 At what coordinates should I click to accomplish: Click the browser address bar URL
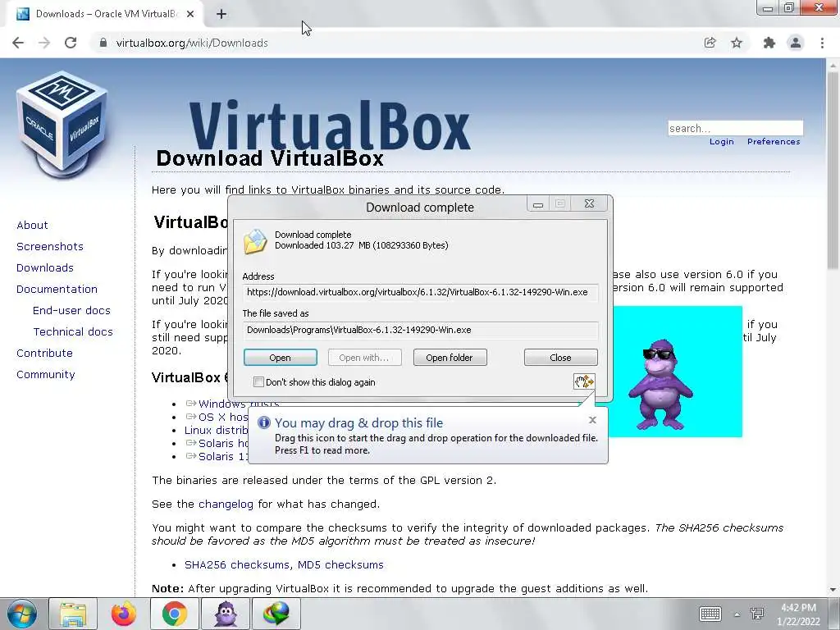[192, 43]
